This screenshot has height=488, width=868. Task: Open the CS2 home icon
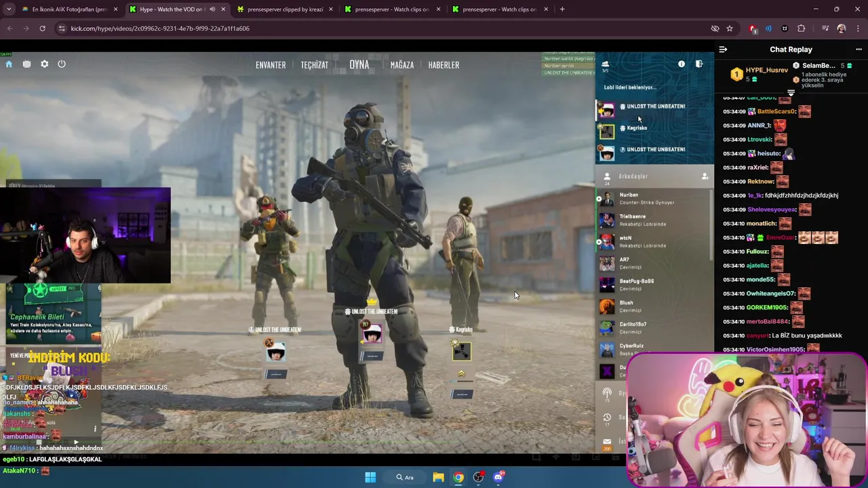coord(9,64)
